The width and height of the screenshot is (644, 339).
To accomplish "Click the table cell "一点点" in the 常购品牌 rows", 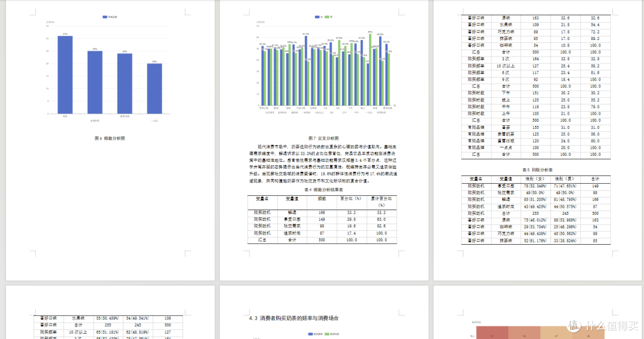I will click(x=506, y=147).
